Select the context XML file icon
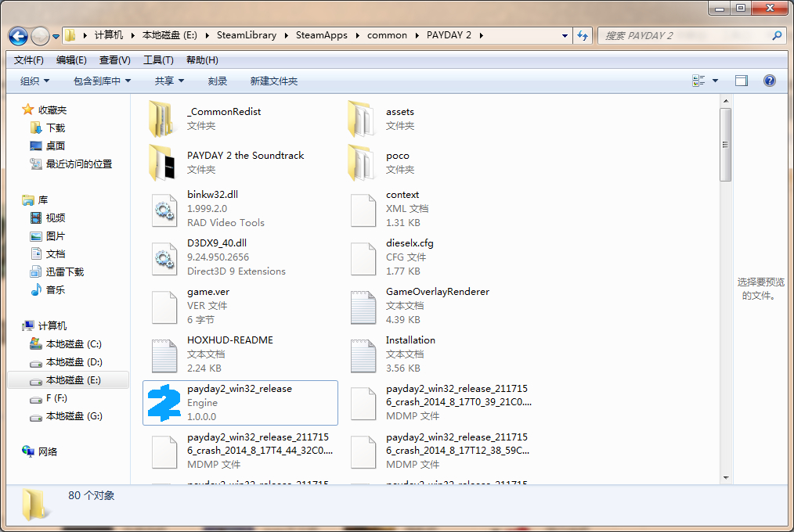Image resolution: width=794 pixels, height=532 pixels. (x=363, y=211)
